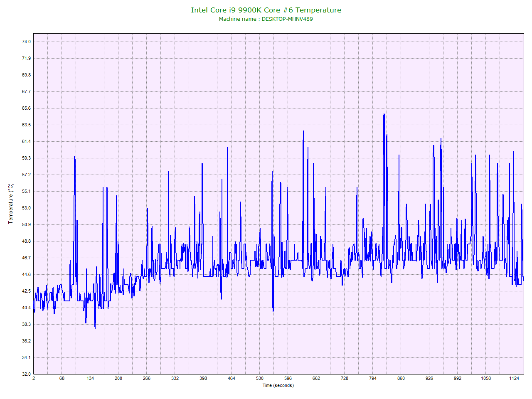Click the time axis tick labeled 332
The height and width of the screenshot is (399, 532).
[175, 378]
